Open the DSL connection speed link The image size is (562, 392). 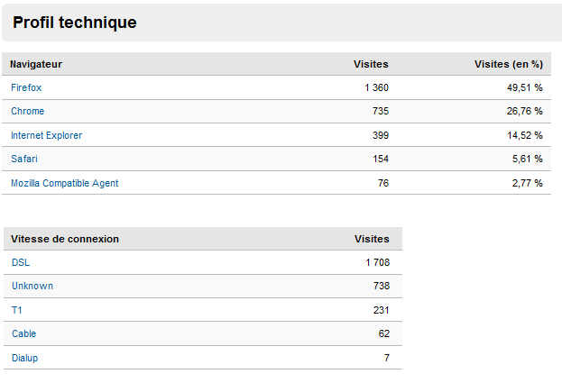point(21,262)
